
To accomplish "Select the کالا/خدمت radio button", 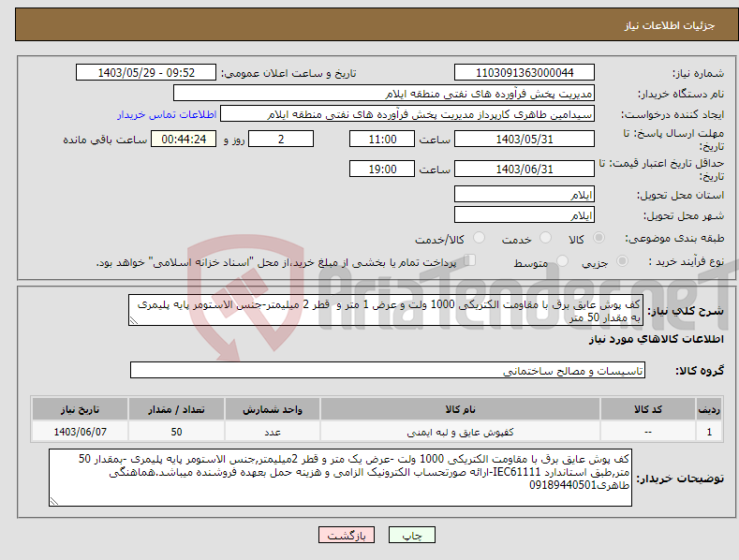I will pos(479,238).
